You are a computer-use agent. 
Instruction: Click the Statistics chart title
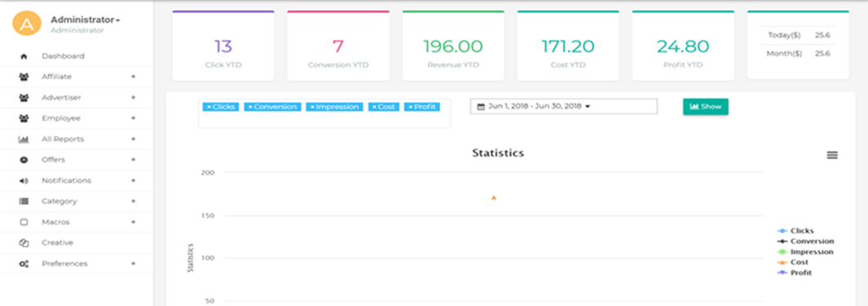pos(497,153)
